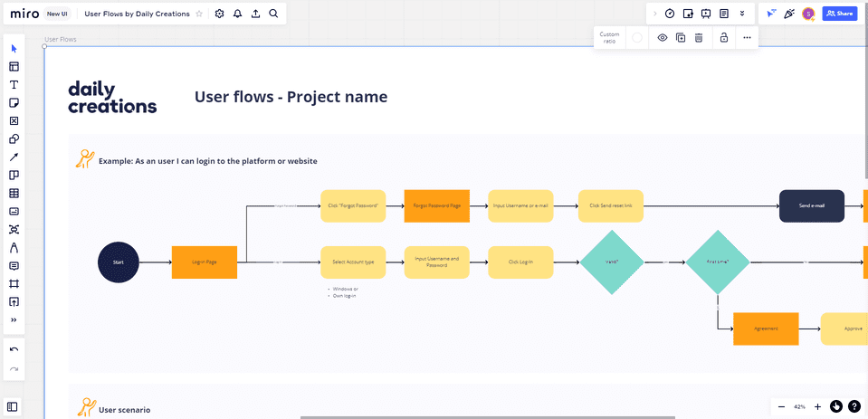
Task: Open the Comment tool
Action: (x=14, y=265)
